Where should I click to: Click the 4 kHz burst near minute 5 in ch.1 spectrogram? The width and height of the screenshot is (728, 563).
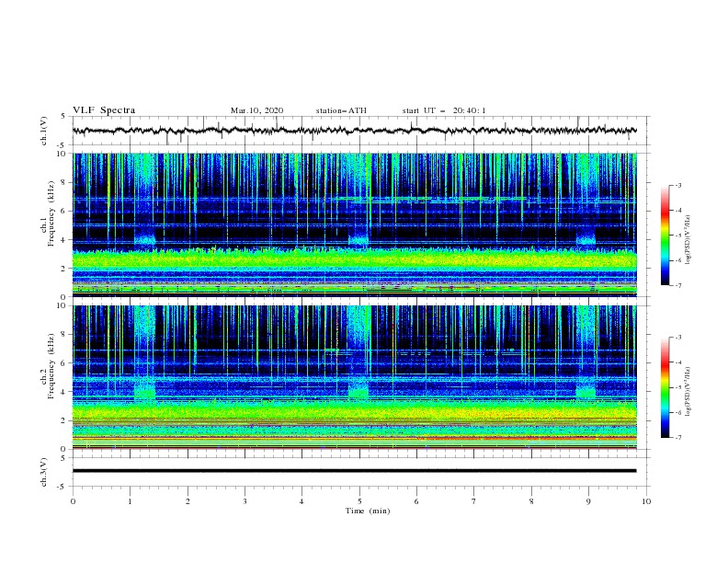click(358, 239)
